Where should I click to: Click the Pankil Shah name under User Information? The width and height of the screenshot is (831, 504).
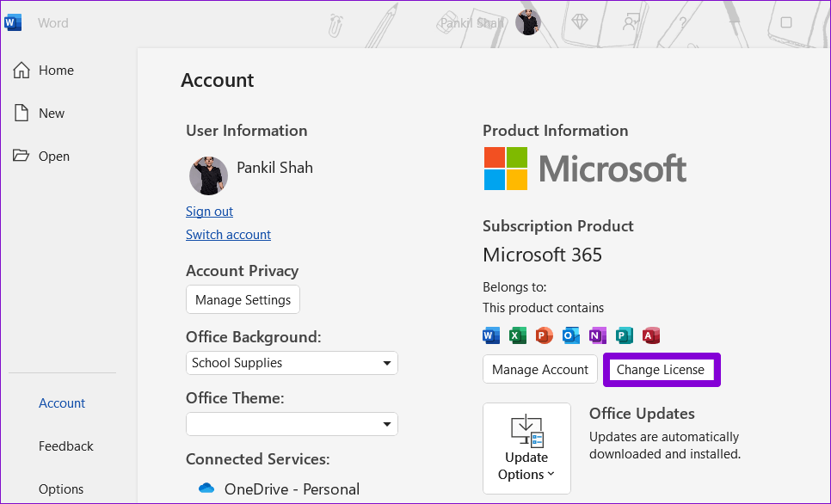(x=274, y=168)
